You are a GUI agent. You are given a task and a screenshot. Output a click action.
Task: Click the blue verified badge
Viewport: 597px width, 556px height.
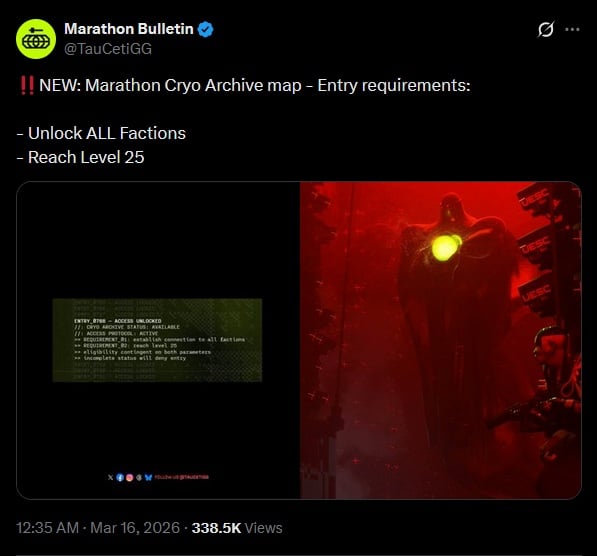tap(206, 29)
